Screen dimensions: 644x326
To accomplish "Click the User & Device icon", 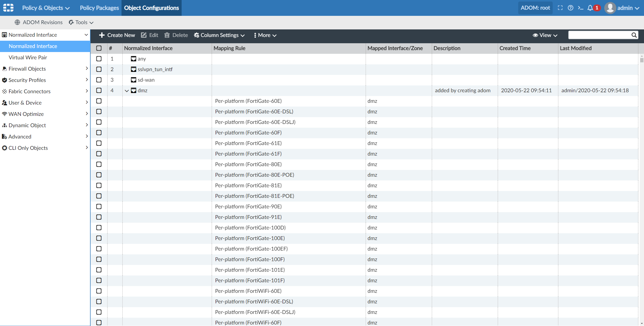I will coord(5,103).
